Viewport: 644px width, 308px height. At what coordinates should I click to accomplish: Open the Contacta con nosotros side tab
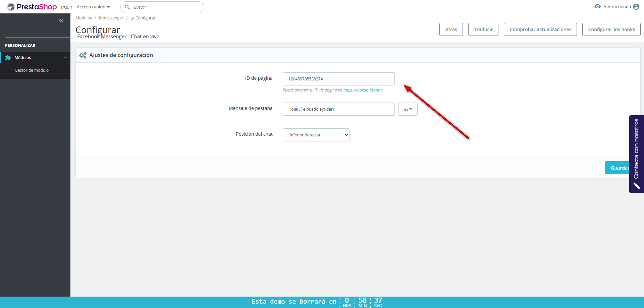tap(637, 154)
